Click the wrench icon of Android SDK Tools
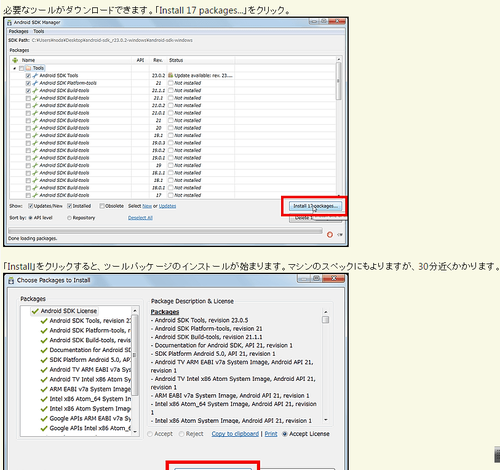Screen dimensions: 500x470 35,76
